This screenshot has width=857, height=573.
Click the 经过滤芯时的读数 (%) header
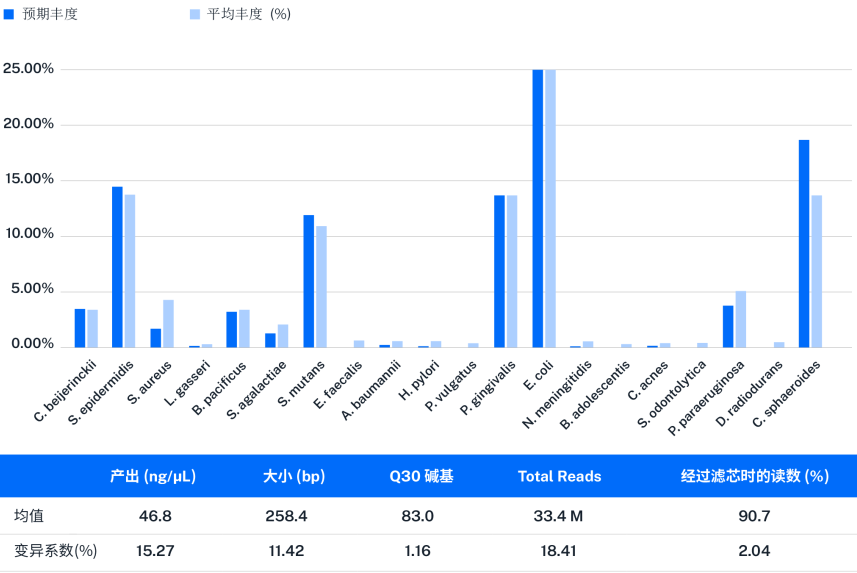coord(754,476)
